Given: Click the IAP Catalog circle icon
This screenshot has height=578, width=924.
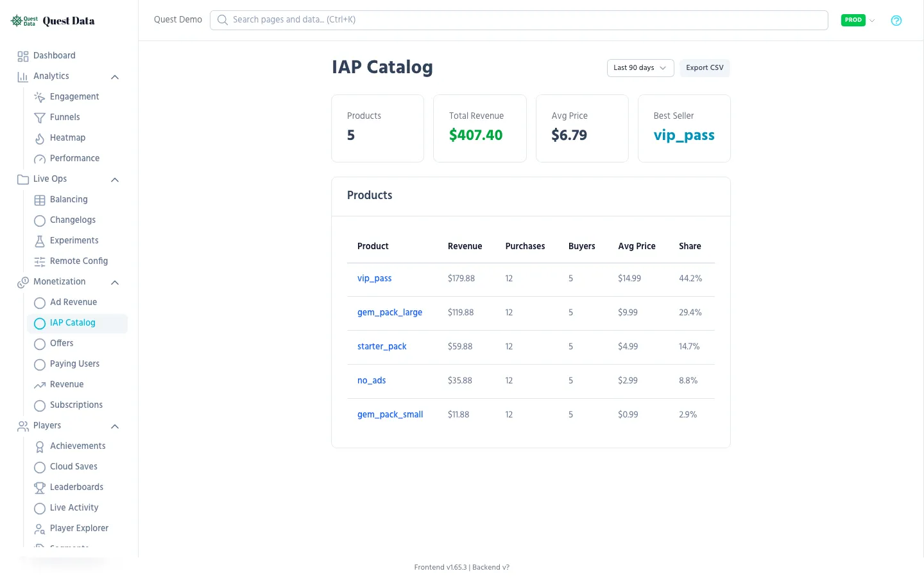Looking at the screenshot, I should (x=40, y=323).
